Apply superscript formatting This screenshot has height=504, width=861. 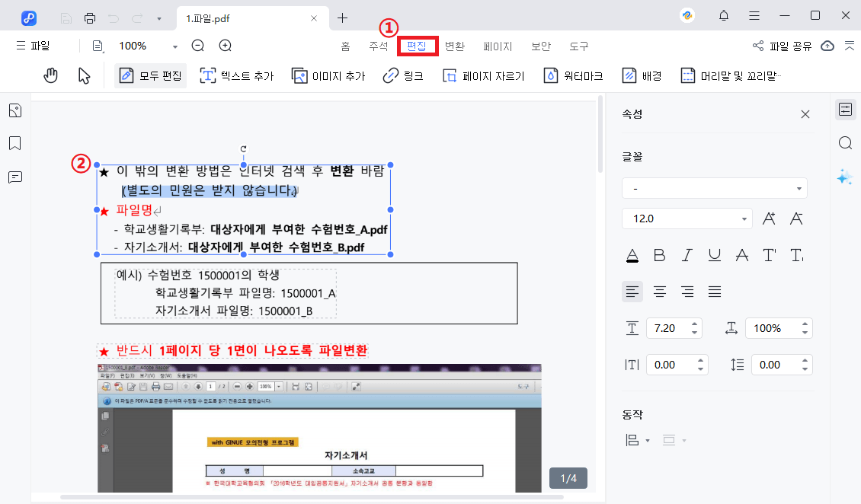770,255
